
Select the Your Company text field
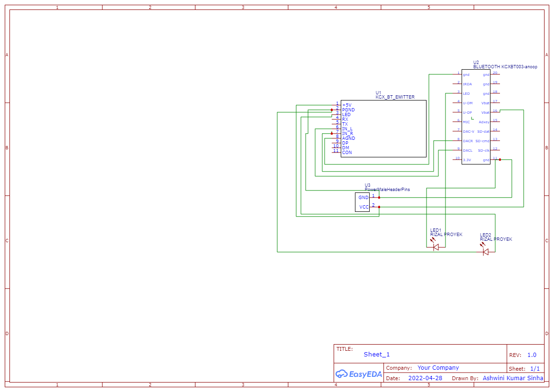438,368
